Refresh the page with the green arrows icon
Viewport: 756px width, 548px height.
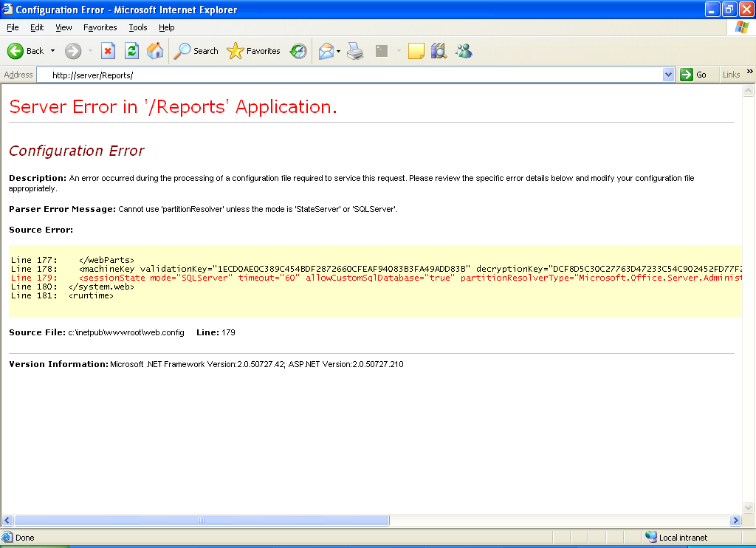point(131,51)
